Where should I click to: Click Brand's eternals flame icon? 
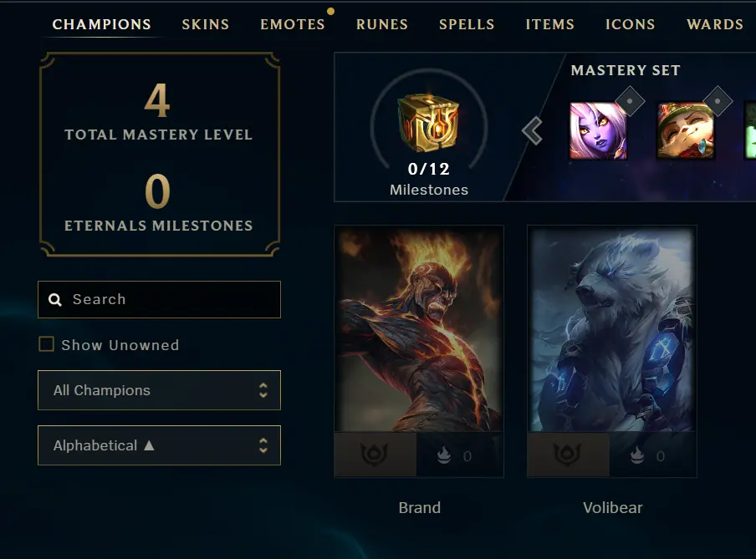point(444,455)
